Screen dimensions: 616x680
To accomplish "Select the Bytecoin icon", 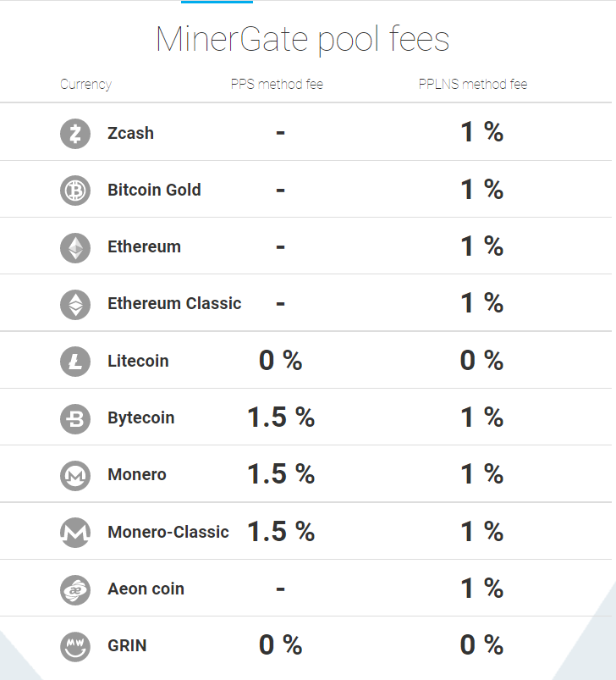I will click(x=75, y=418).
